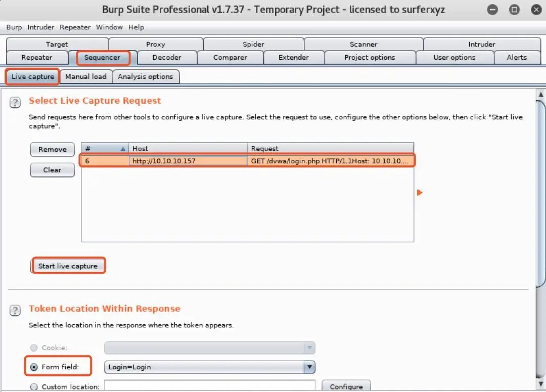Image resolution: width=546 pixels, height=392 pixels.
Task: Open the Intruder menu in the menu bar
Action: tap(41, 27)
